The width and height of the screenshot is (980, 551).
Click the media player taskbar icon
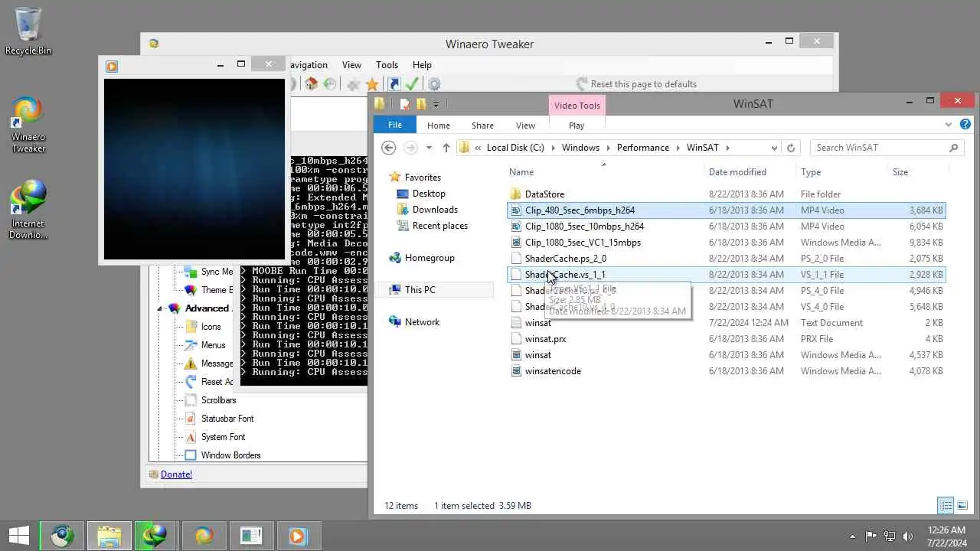pos(298,536)
